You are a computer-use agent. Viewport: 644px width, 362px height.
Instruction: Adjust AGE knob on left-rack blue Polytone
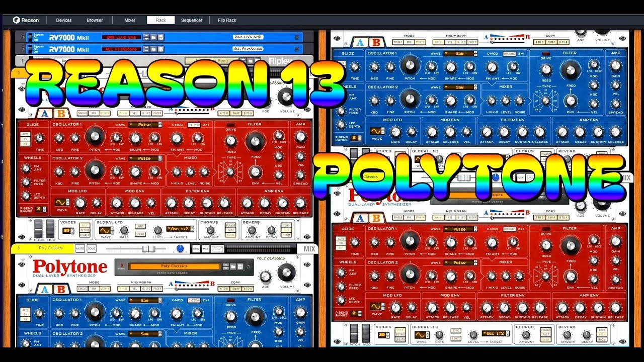265,277
